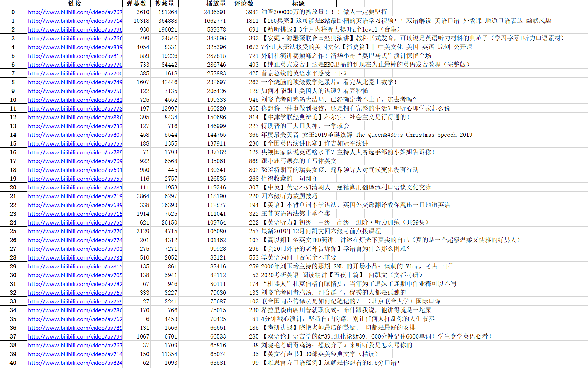The image size is (588, 368).
Task: Select row index 0 cell
Action: point(13,12)
